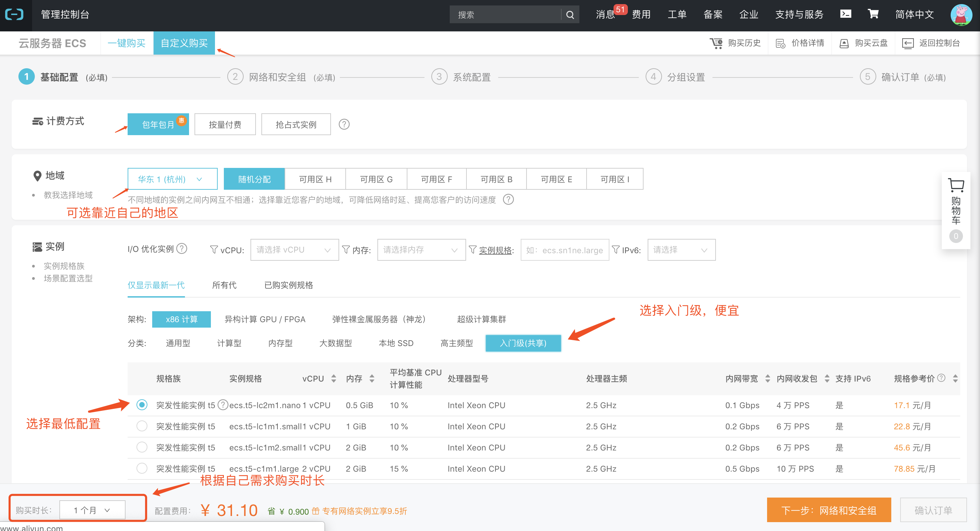Switch to 仅显示最新一代 tab
The width and height of the screenshot is (980, 531).
click(156, 285)
